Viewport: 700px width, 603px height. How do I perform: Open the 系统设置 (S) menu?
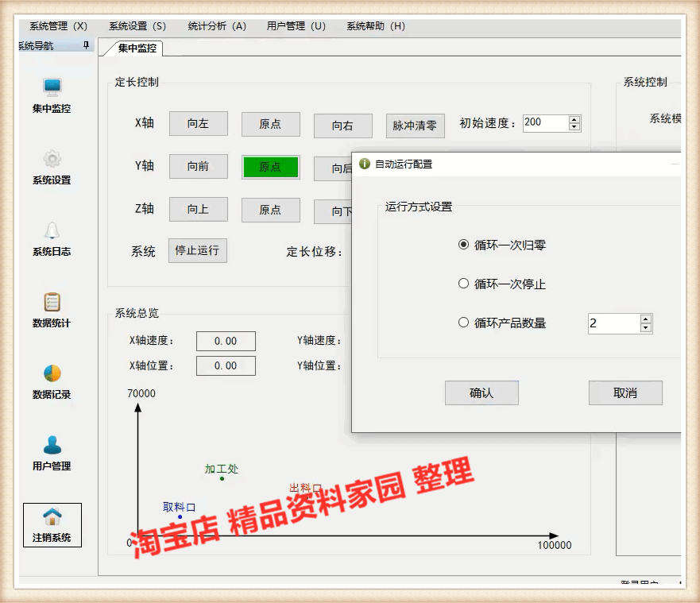click(137, 26)
